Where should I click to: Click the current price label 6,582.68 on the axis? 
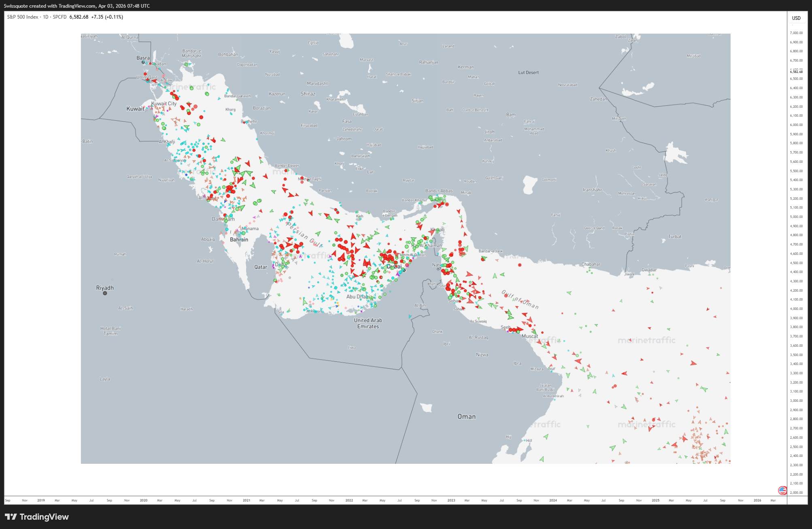(796, 72)
